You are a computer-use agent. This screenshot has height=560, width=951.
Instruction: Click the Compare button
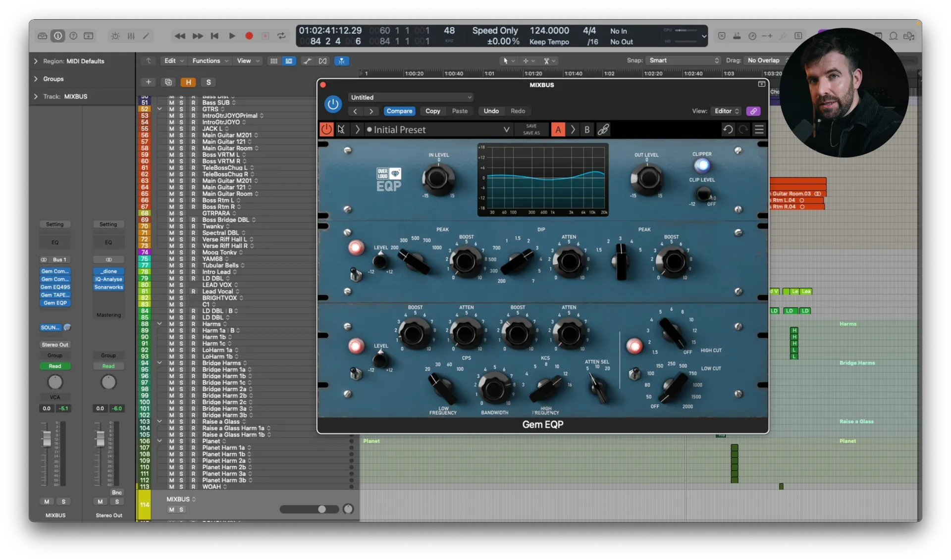[x=399, y=111]
